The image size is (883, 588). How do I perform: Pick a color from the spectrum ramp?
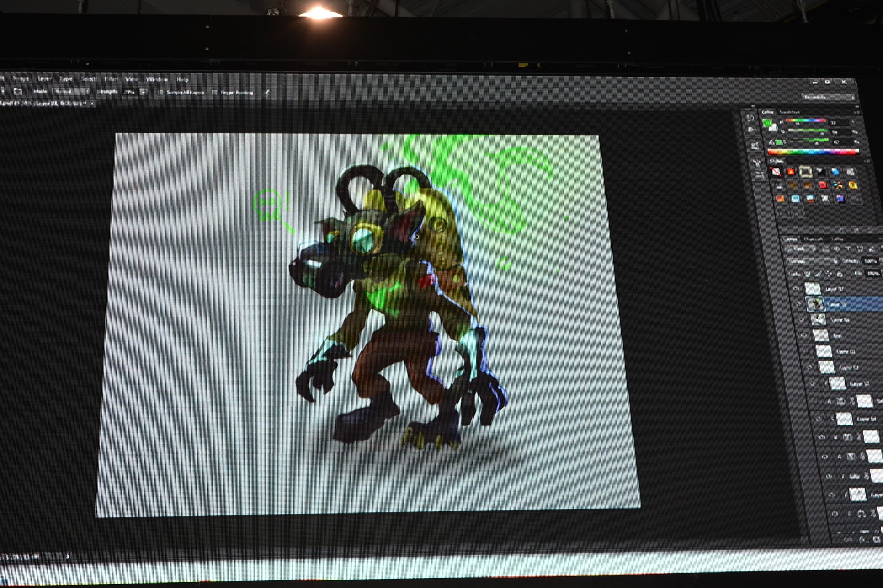(x=813, y=152)
